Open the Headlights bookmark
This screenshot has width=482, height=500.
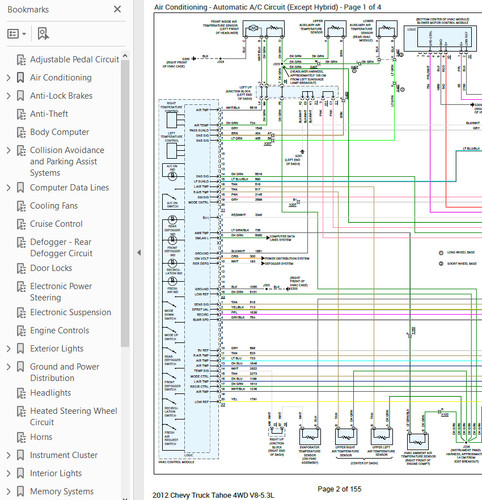coord(50,393)
